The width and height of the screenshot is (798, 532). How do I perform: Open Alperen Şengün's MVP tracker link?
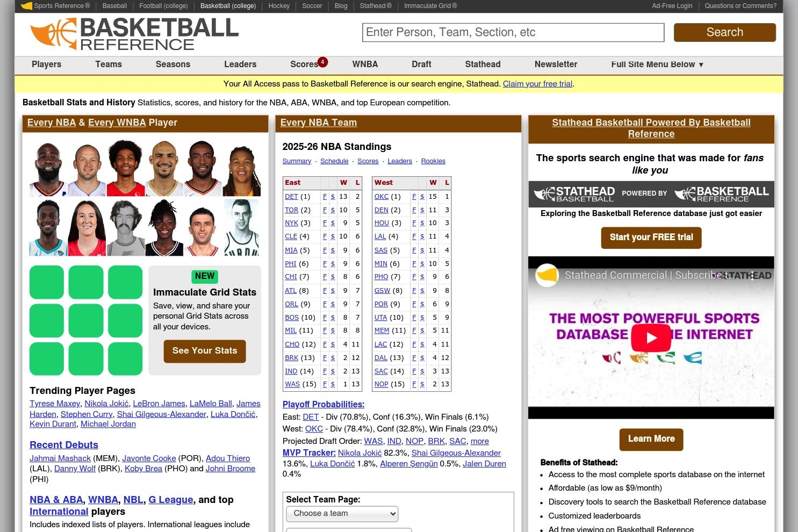(409, 464)
